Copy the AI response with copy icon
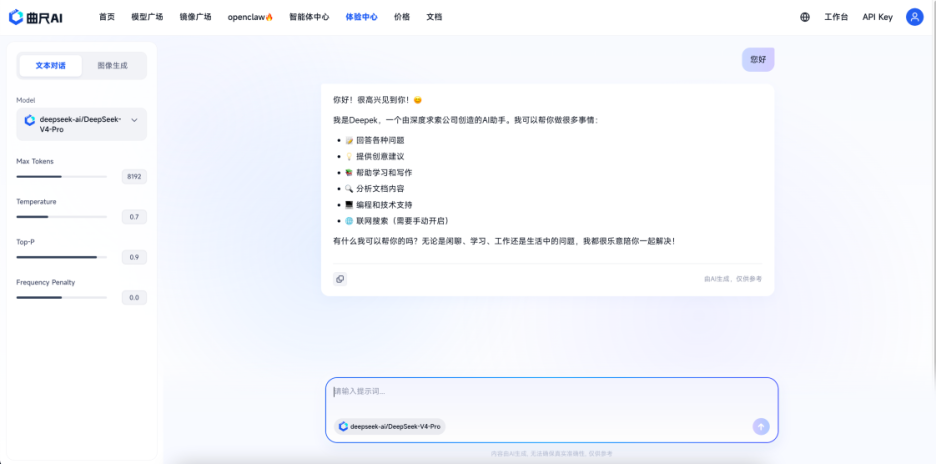The width and height of the screenshot is (936, 464). [340, 279]
